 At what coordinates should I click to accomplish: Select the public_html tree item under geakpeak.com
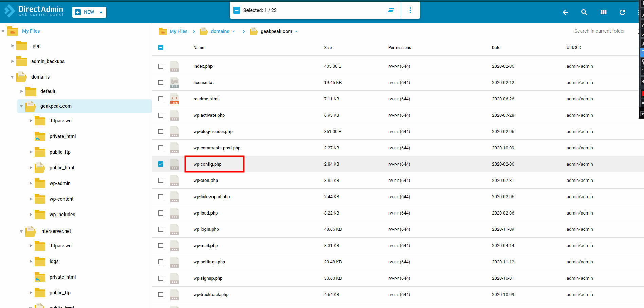tap(62, 168)
